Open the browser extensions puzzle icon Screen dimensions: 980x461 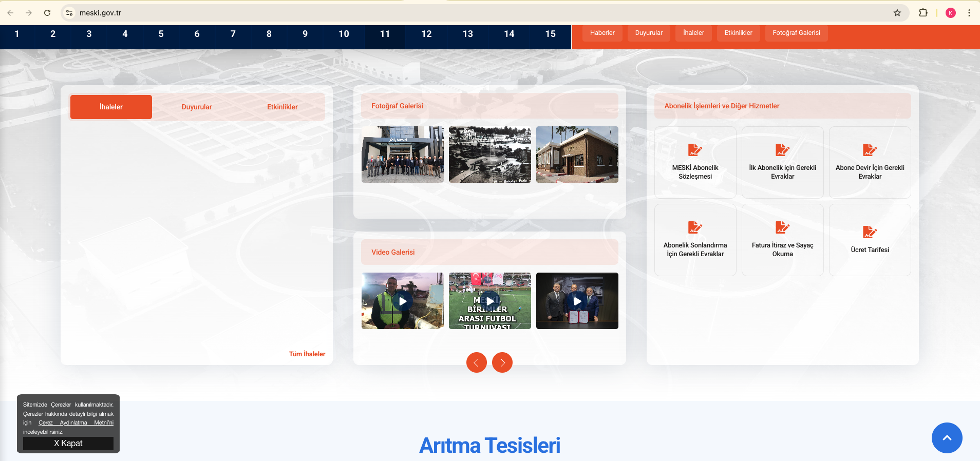(x=923, y=13)
